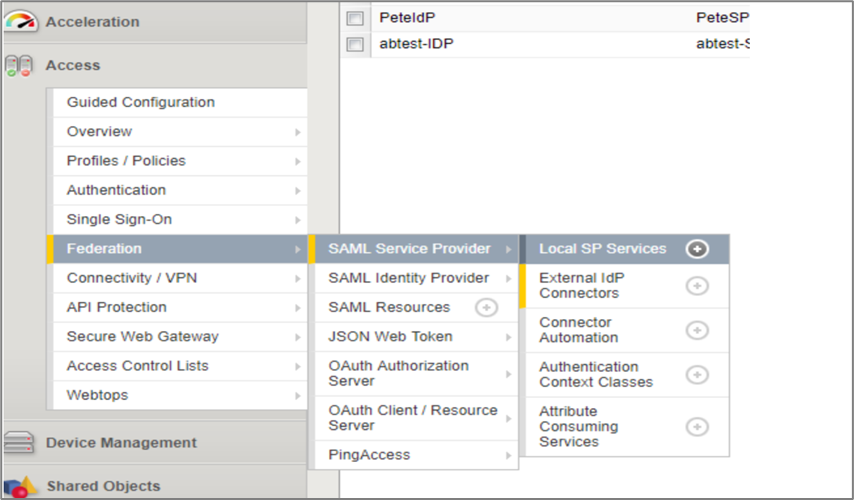This screenshot has height=500, width=854.
Task: Select SAML Identity Provider from Federation menu
Action: [409, 278]
